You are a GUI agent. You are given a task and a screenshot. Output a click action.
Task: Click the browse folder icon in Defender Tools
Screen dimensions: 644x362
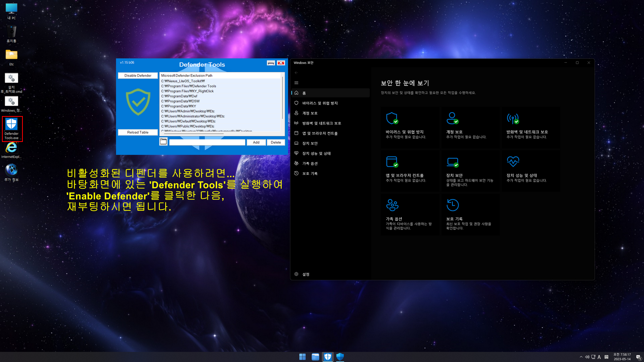point(163,142)
